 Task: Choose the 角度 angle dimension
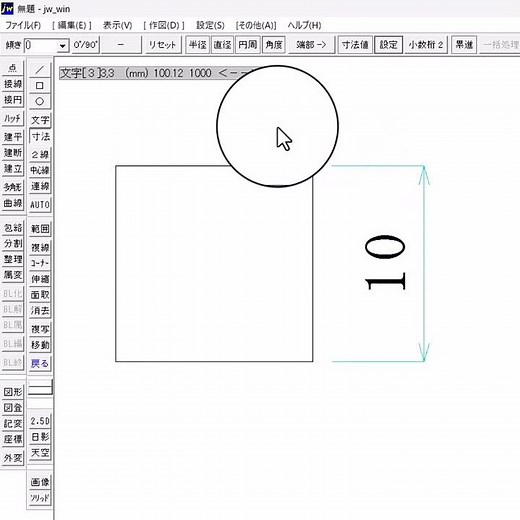(x=274, y=45)
